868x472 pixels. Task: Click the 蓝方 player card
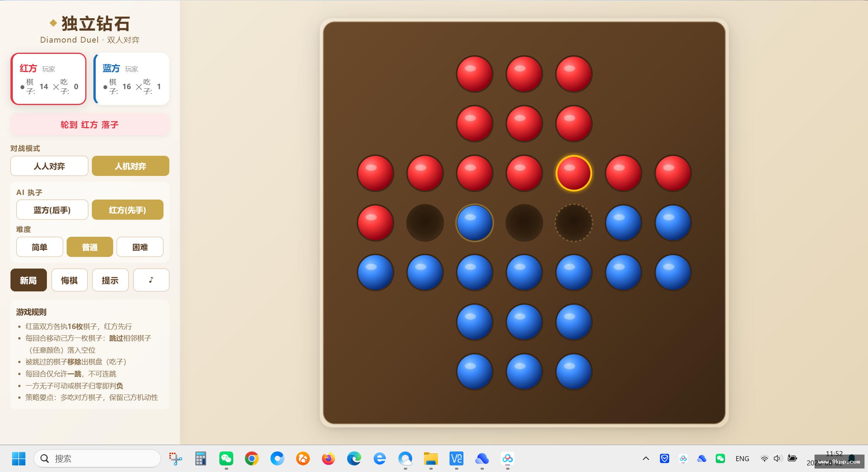point(131,79)
